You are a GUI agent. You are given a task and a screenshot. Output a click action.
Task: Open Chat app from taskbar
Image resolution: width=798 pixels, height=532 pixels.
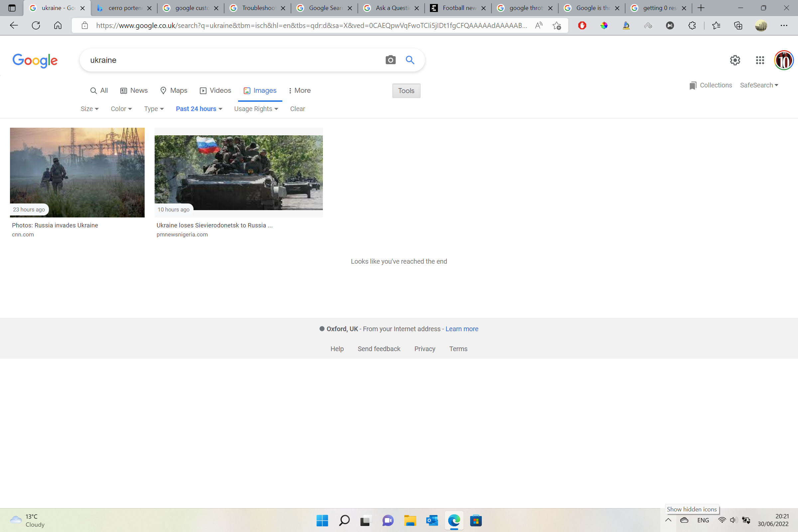(388, 520)
